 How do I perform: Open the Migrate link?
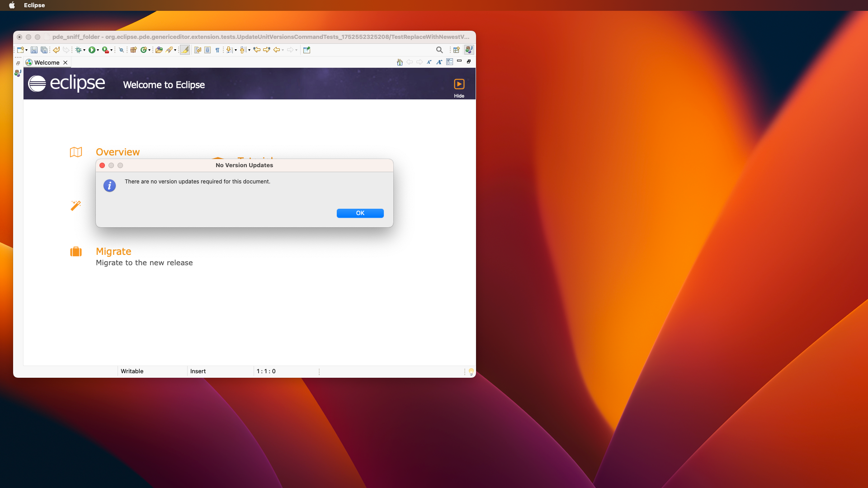[x=113, y=251]
